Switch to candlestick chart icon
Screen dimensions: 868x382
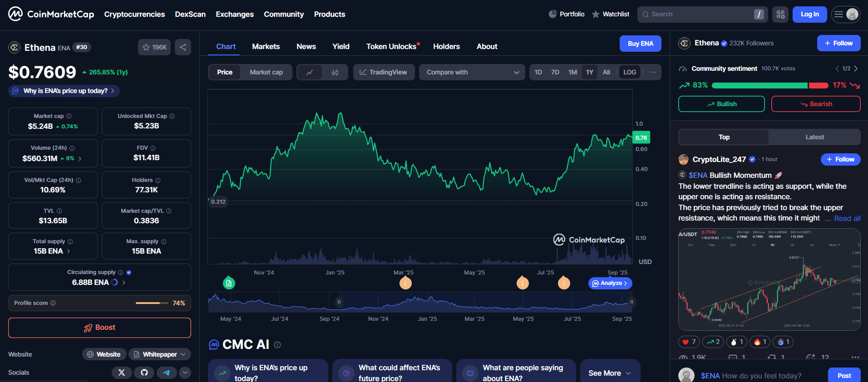(x=335, y=72)
